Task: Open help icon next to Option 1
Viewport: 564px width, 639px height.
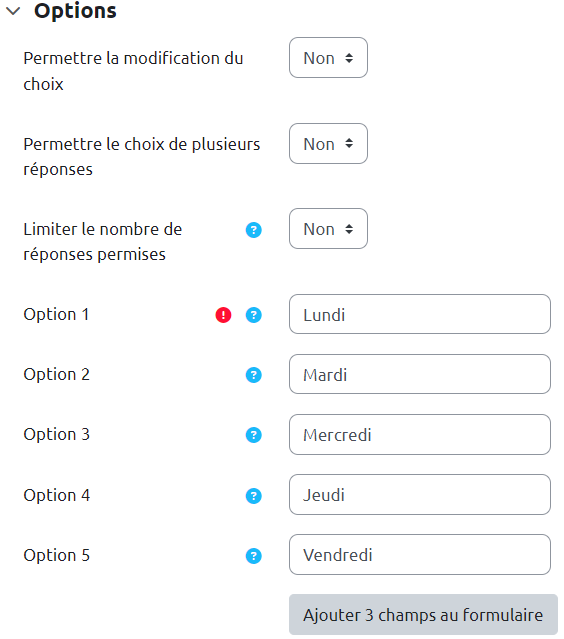Action: click(253, 315)
